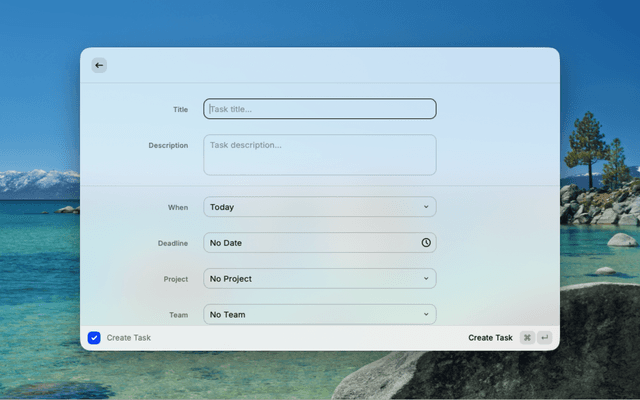Viewport: 640px width, 400px height.
Task: Click the Deadline field label
Action: point(173,243)
